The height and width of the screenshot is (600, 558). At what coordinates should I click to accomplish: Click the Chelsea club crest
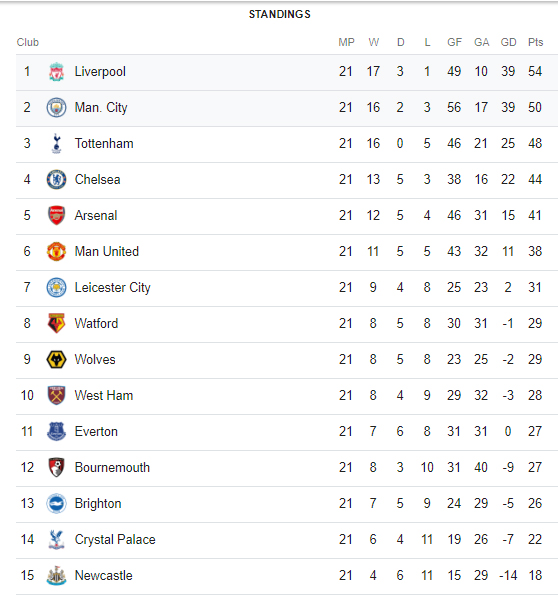(x=56, y=179)
